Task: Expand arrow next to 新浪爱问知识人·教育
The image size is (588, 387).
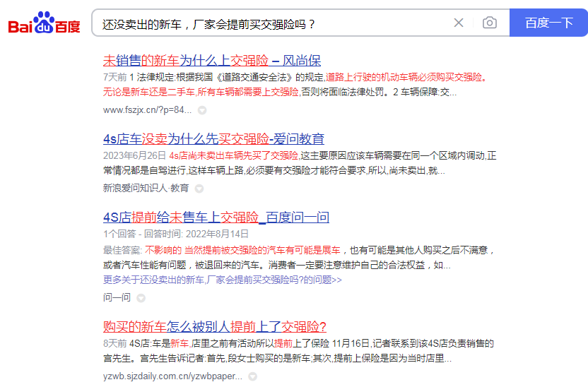Action: coord(199,189)
